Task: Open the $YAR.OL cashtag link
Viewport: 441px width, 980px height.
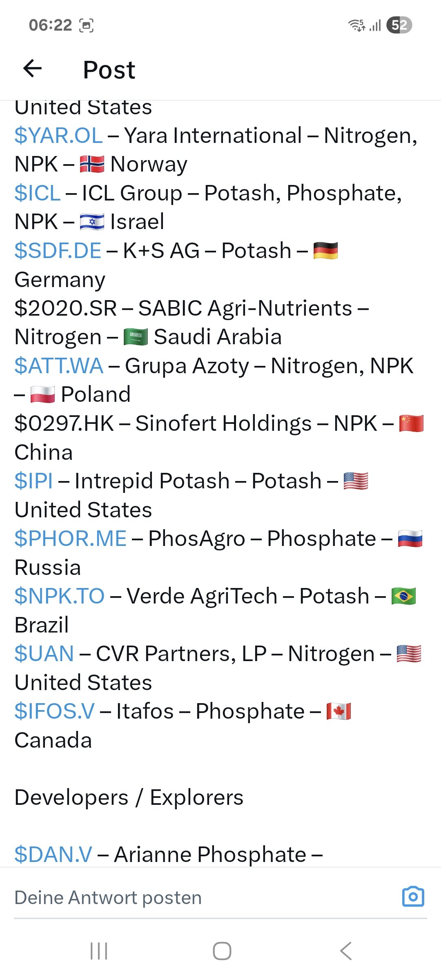Action: pyautogui.click(x=58, y=136)
